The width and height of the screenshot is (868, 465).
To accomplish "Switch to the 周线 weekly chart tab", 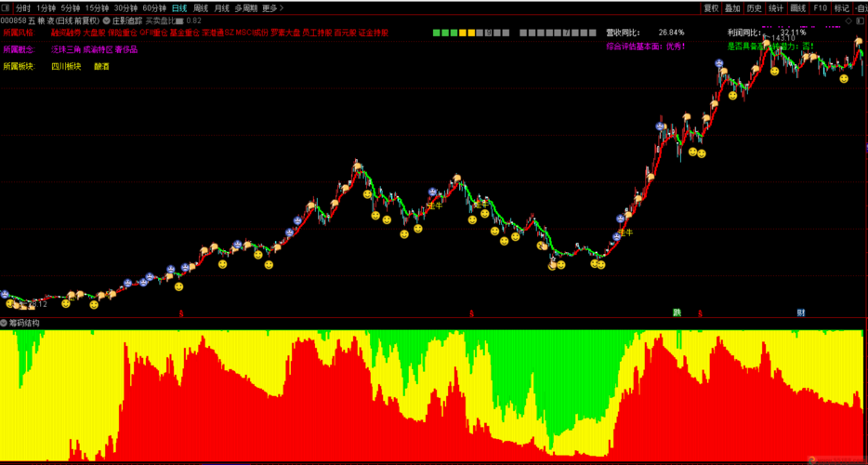I will pos(201,7).
